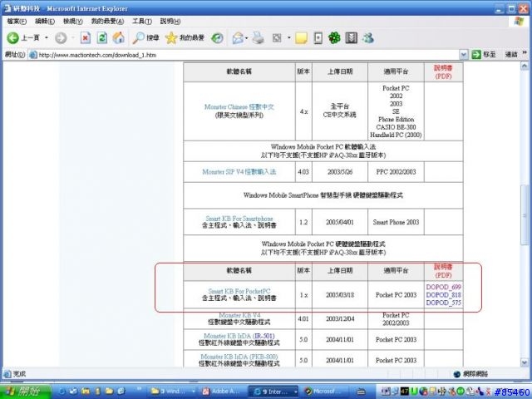532x399 pixels.
Task: Open the Monster Chinese 怪獸中文 link
Action: pyautogui.click(x=239, y=107)
